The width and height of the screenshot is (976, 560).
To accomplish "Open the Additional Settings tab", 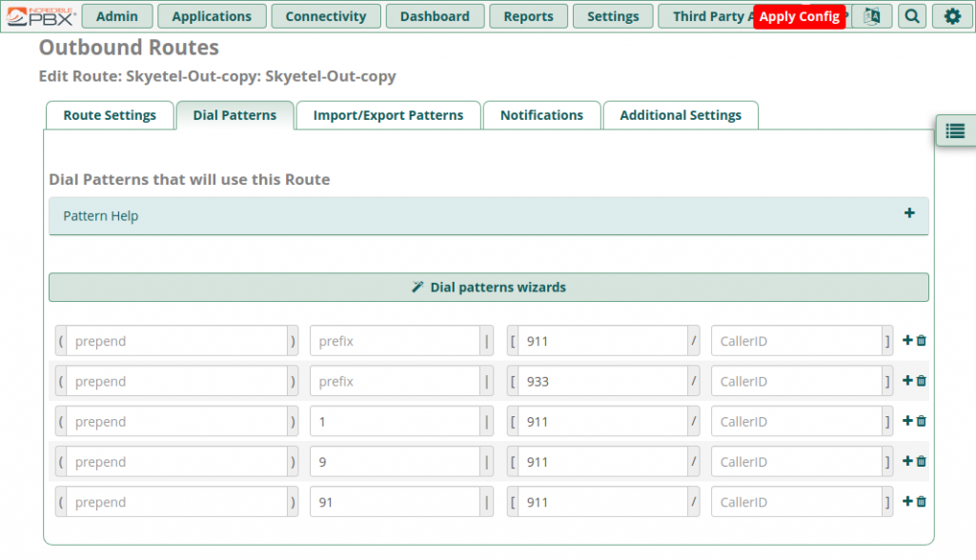I will coord(681,115).
